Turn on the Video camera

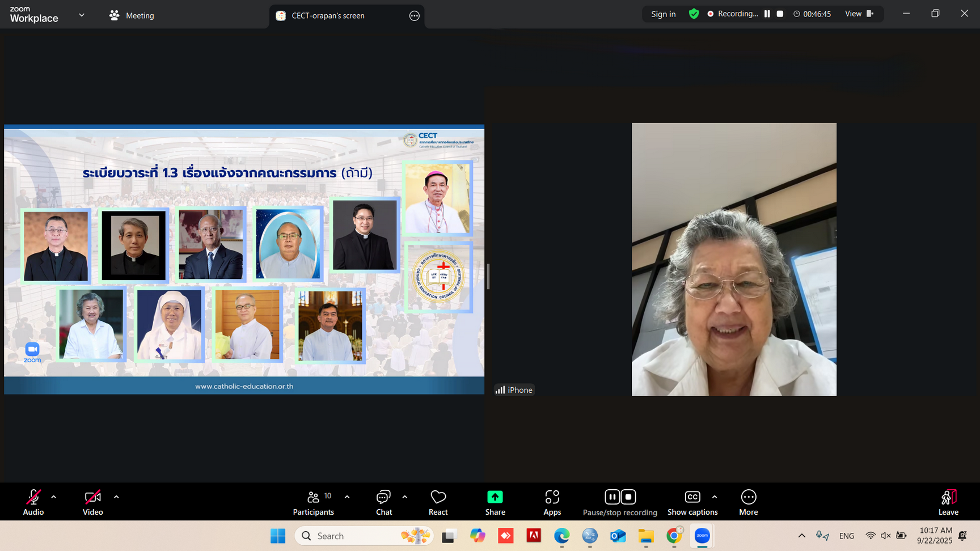tap(92, 502)
